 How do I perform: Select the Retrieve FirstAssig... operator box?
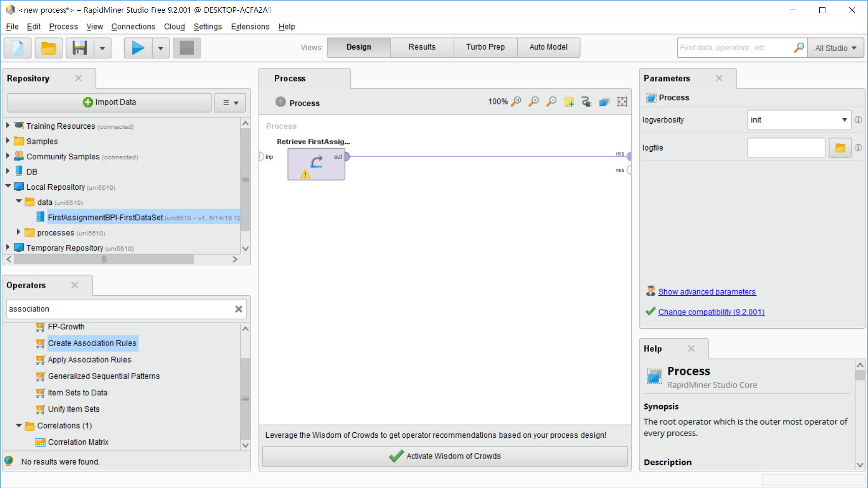point(316,164)
